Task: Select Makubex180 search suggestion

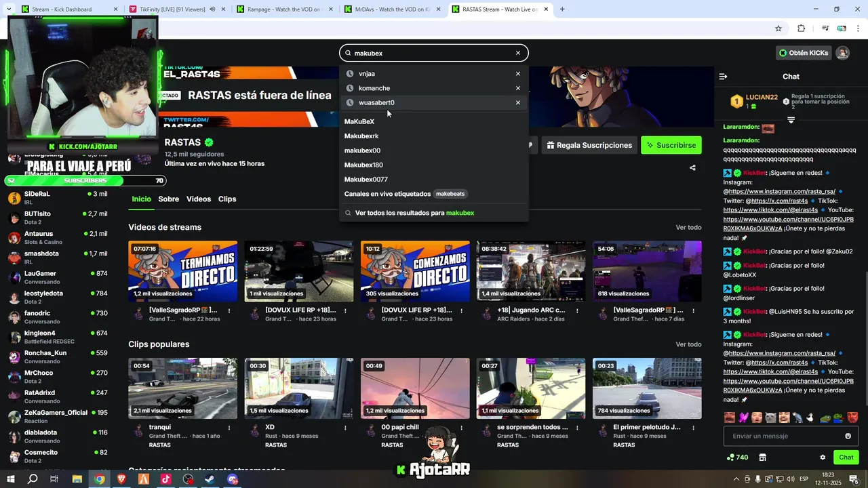Action: (x=434, y=165)
